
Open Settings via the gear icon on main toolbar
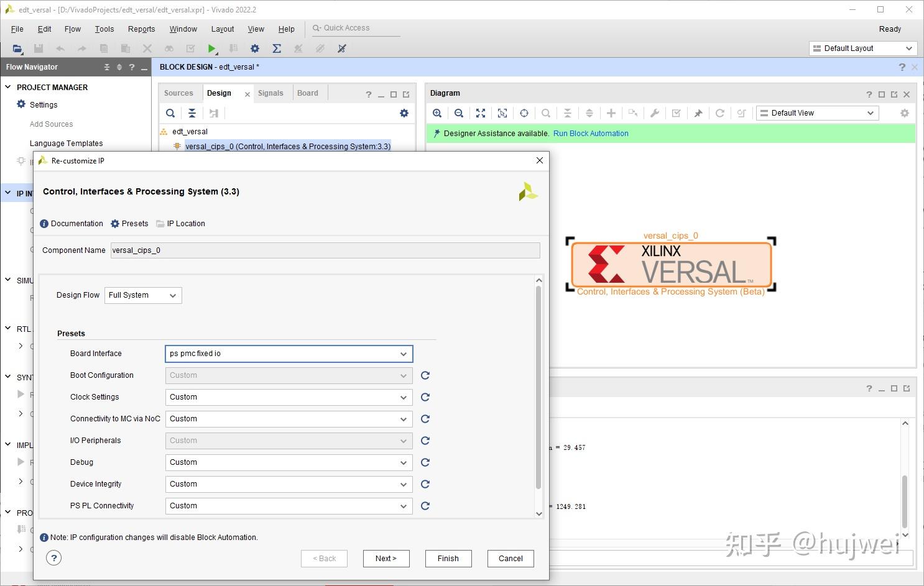[254, 48]
